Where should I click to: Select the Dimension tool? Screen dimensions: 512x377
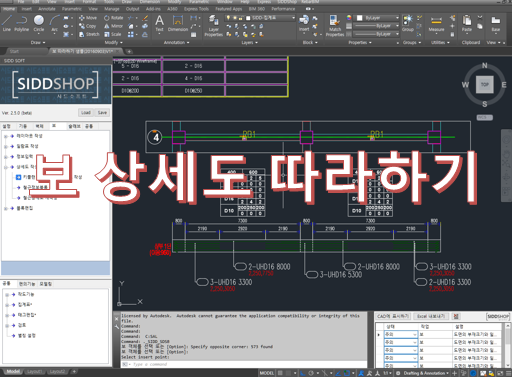(178, 24)
